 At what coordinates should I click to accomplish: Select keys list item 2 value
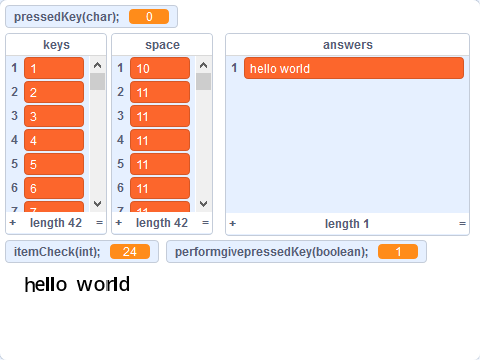(x=54, y=92)
